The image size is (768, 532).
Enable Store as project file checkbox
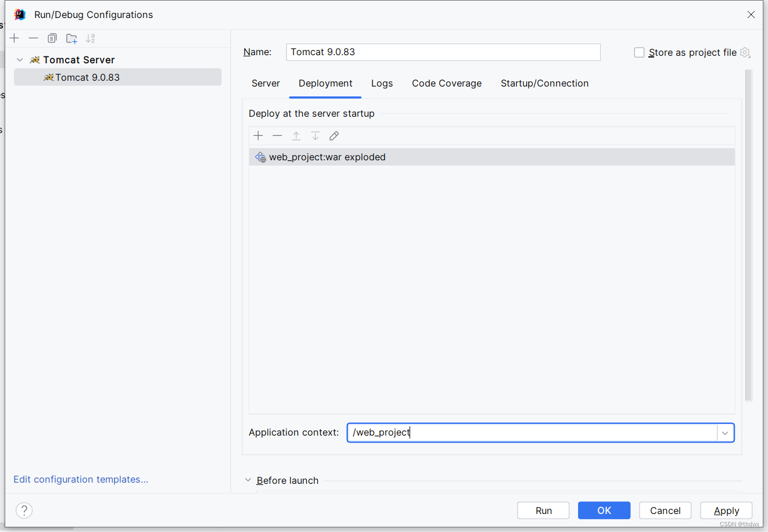click(639, 52)
